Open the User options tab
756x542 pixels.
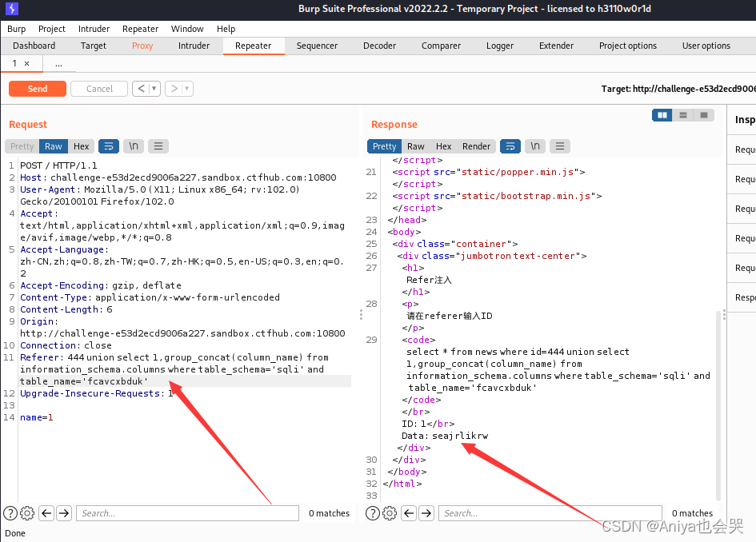point(706,46)
